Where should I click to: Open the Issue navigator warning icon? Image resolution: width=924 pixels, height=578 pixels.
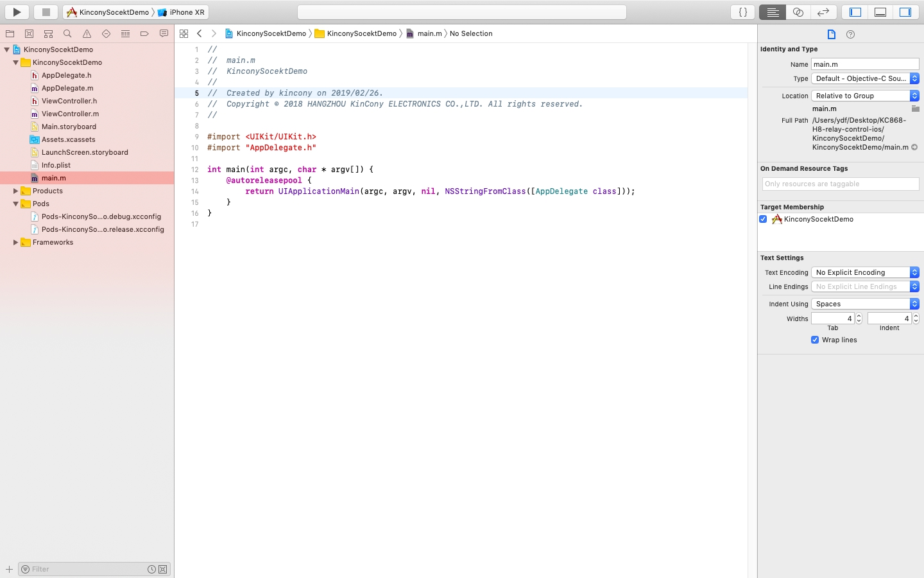(x=87, y=33)
